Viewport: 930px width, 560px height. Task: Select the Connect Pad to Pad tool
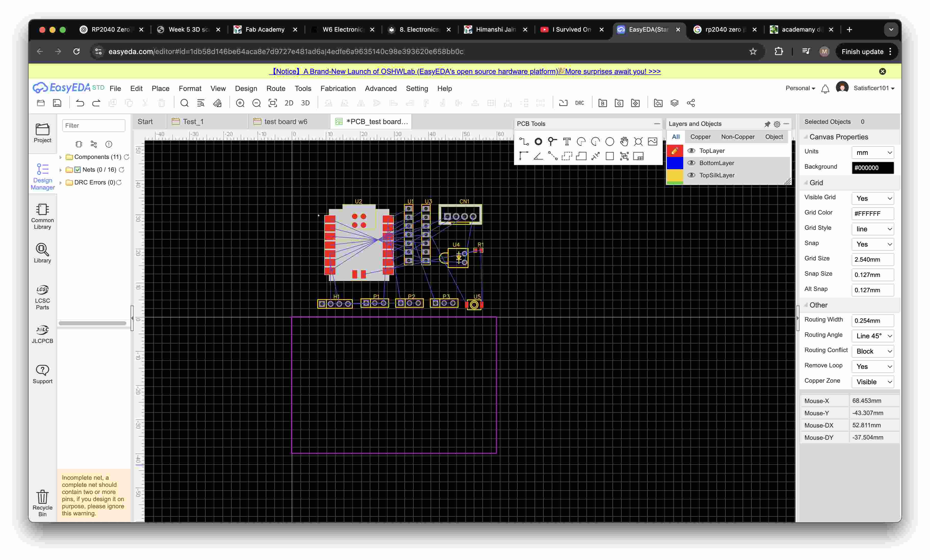point(552,156)
